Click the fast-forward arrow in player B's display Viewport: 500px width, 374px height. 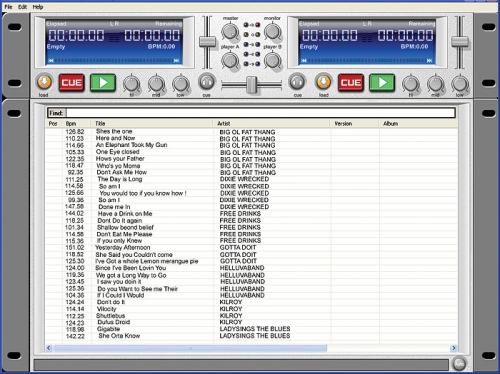(x=429, y=61)
